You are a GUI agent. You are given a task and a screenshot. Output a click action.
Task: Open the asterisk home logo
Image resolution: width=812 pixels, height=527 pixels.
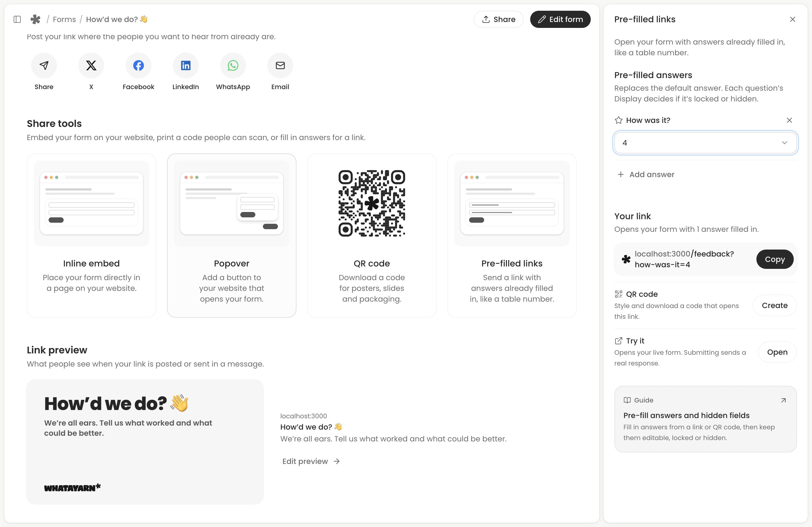point(35,19)
